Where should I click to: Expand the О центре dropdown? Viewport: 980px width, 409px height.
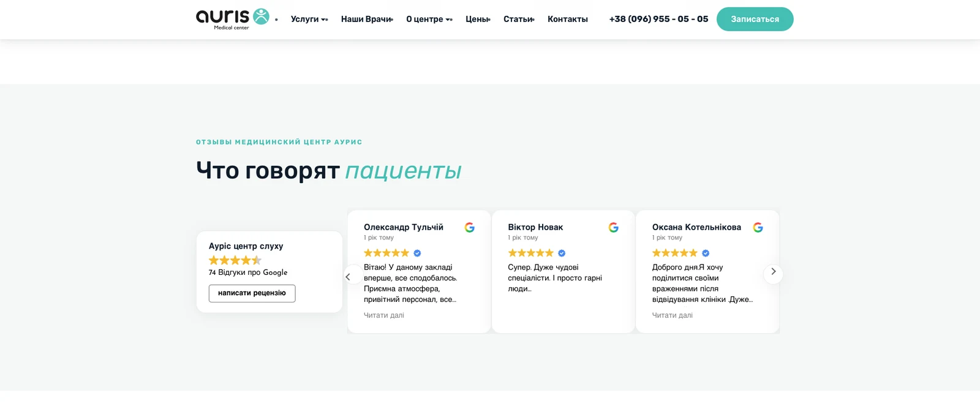[x=429, y=19]
